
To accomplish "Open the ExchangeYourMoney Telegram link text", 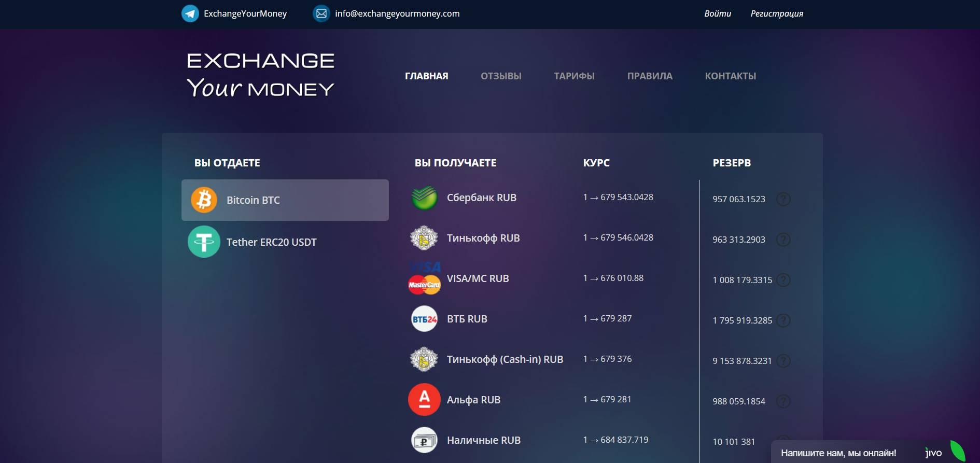I will point(245,13).
